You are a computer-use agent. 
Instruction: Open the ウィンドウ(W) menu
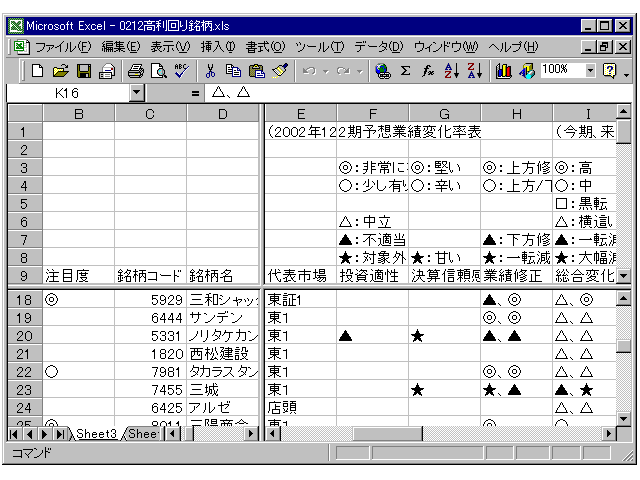(446, 47)
